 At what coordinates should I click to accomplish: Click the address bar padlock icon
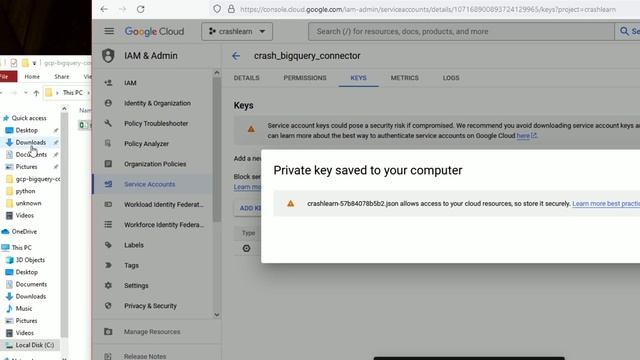(x=231, y=9)
